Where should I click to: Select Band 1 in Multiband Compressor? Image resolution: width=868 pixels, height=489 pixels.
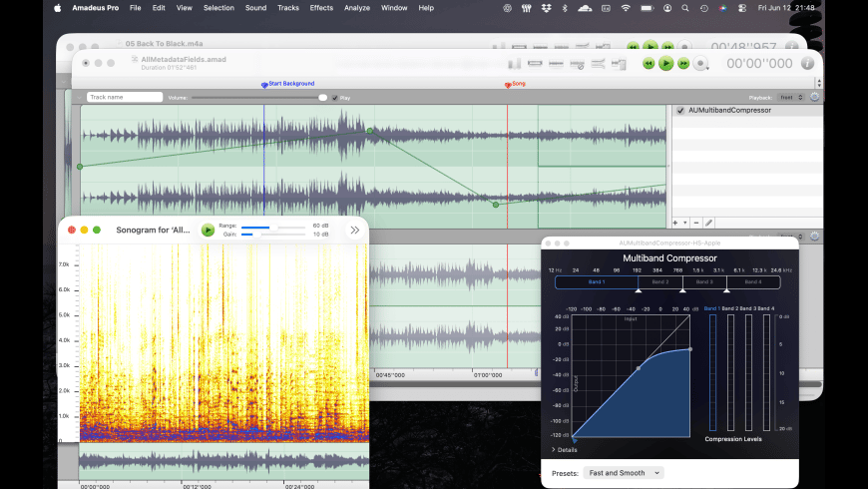click(x=597, y=281)
